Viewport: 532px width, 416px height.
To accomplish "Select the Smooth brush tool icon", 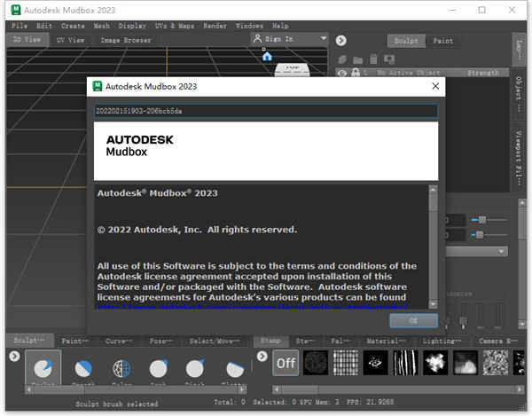I will point(83,368).
